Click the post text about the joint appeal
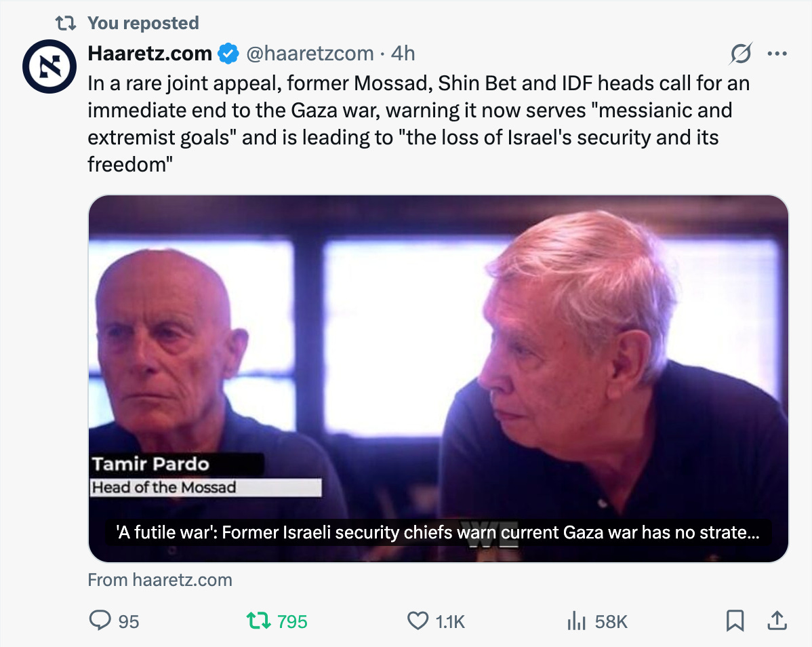812x647 pixels. [418, 124]
